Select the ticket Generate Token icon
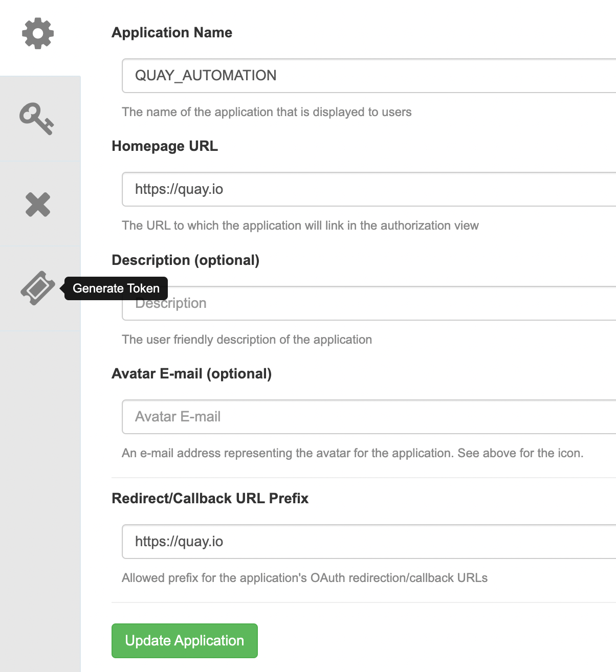 [38, 288]
